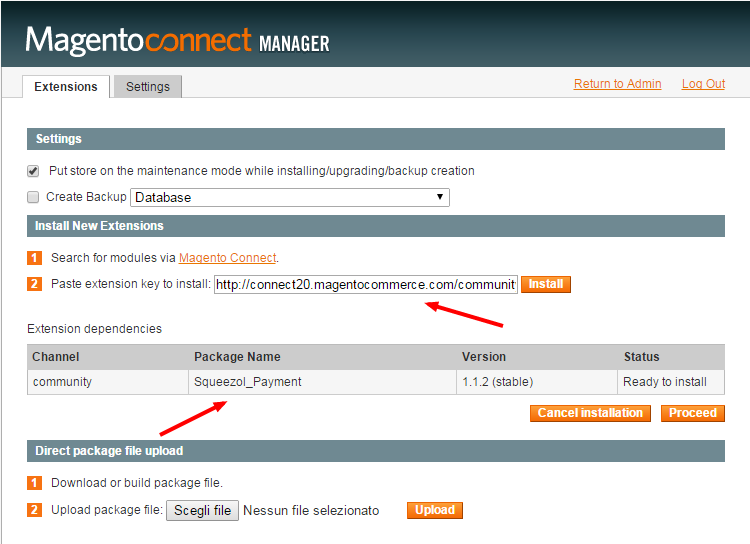Open the Settings tab

[x=148, y=87]
